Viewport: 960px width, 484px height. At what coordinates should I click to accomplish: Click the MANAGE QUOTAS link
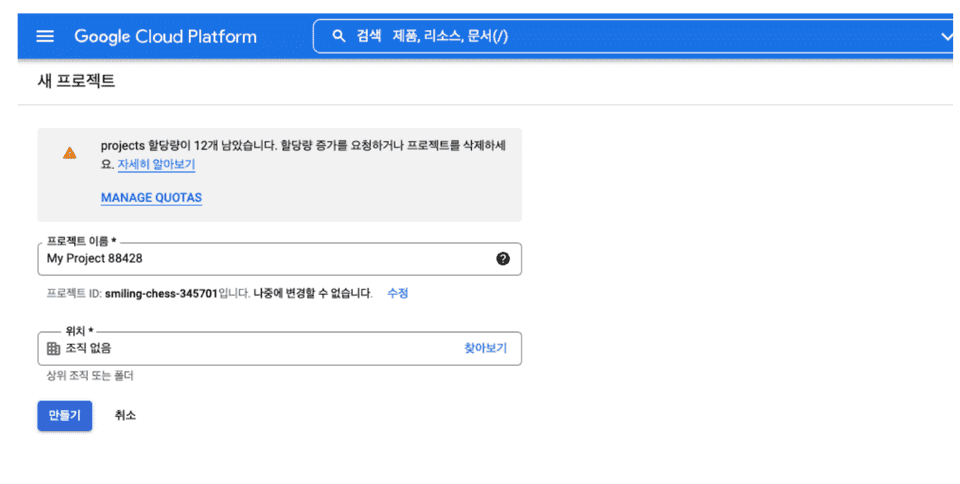point(151,198)
